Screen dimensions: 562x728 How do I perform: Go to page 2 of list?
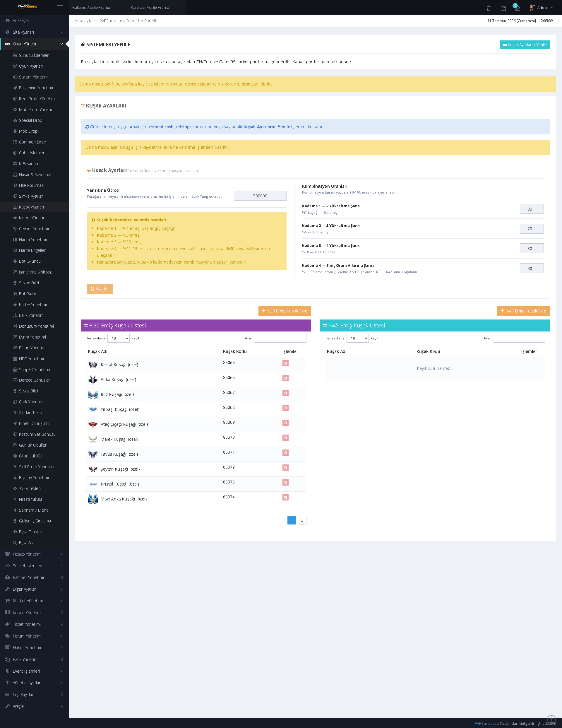(302, 520)
